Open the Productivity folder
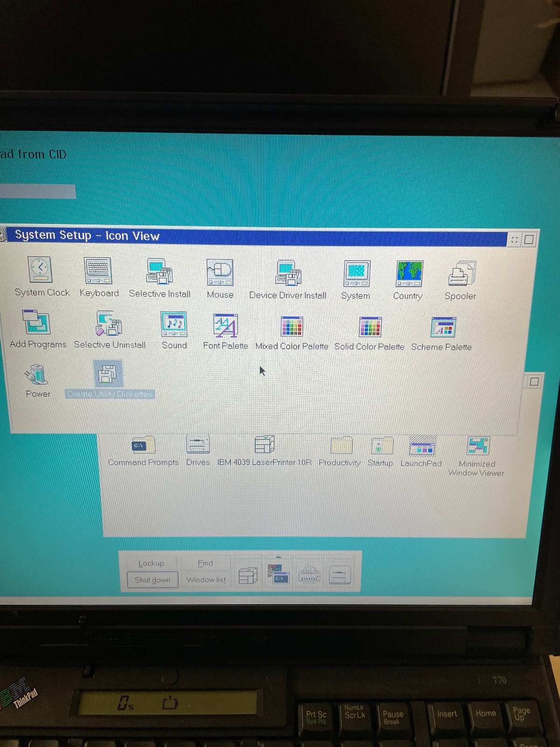Viewport: 560px width, 747px height. (341, 446)
